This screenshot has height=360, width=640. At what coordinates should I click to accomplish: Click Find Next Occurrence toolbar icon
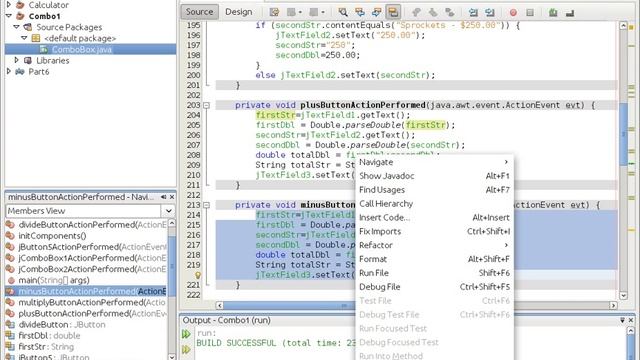376,12
